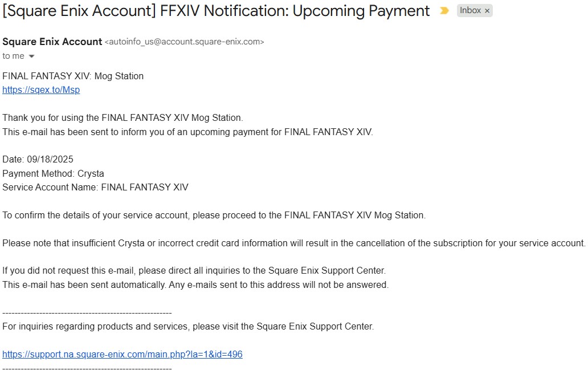This screenshot has width=588, height=374.
Task: Click the "sent automatically" notice sentence
Action: pos(195,284)
